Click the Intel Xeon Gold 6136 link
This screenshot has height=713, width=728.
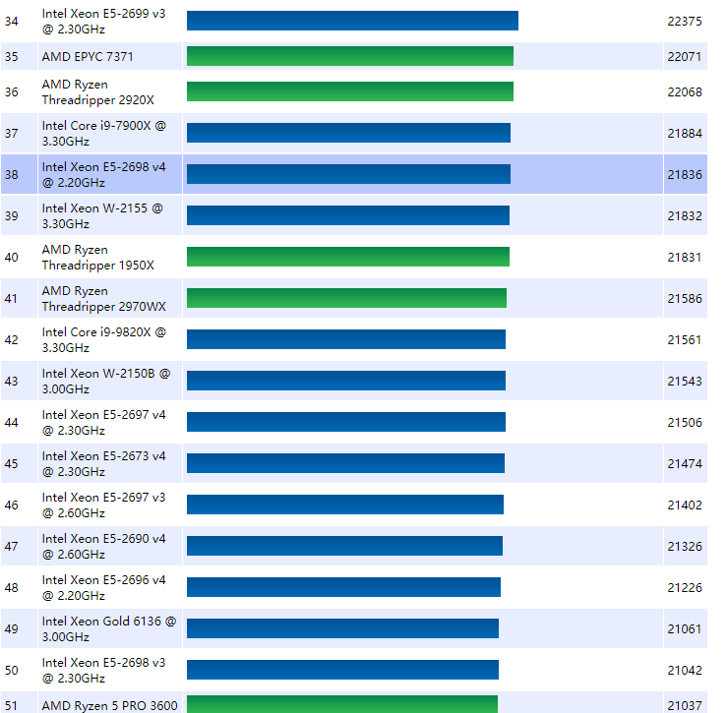coord(109,628)
